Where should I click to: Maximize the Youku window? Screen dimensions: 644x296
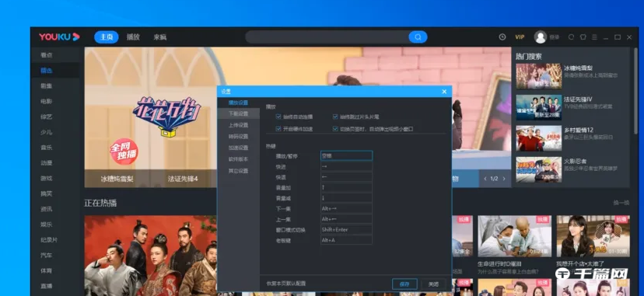[x=618, y=37]
